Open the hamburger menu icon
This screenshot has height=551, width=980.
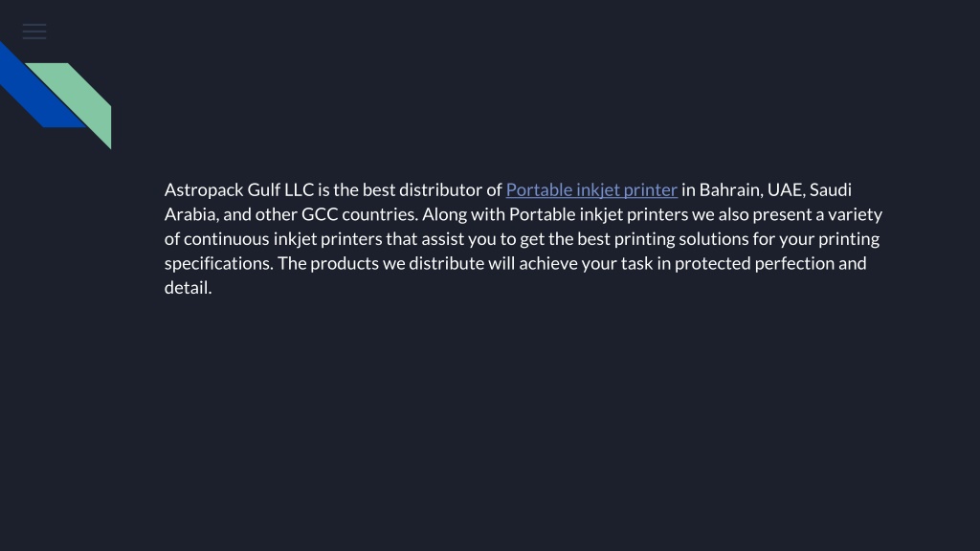coord(34,32)
